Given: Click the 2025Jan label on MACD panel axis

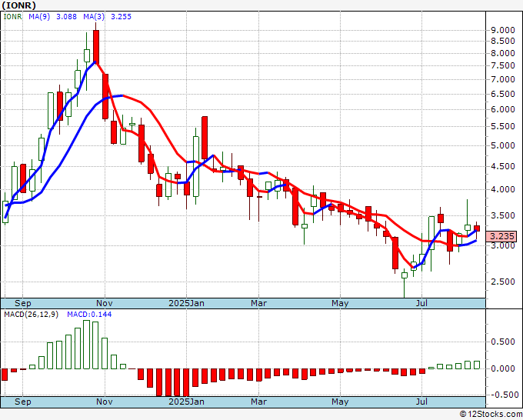Looking at the screenshot, I should (x=186, y=402).
